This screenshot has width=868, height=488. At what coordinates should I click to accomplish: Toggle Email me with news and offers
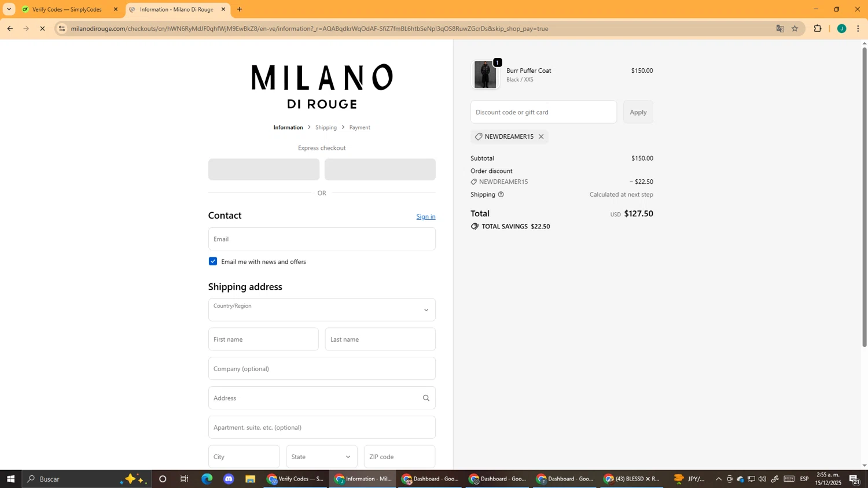[213, 261]
